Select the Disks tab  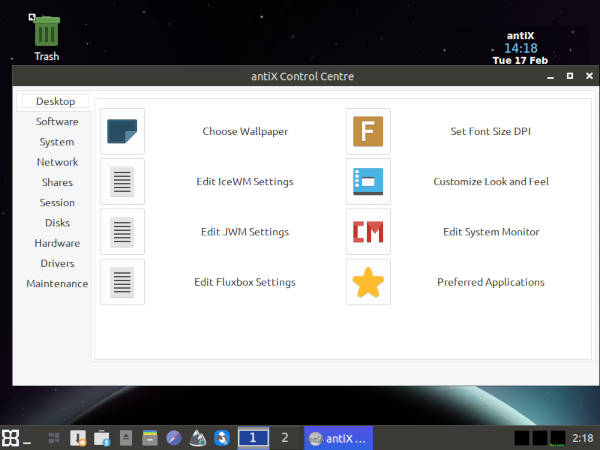coord(57,223)
